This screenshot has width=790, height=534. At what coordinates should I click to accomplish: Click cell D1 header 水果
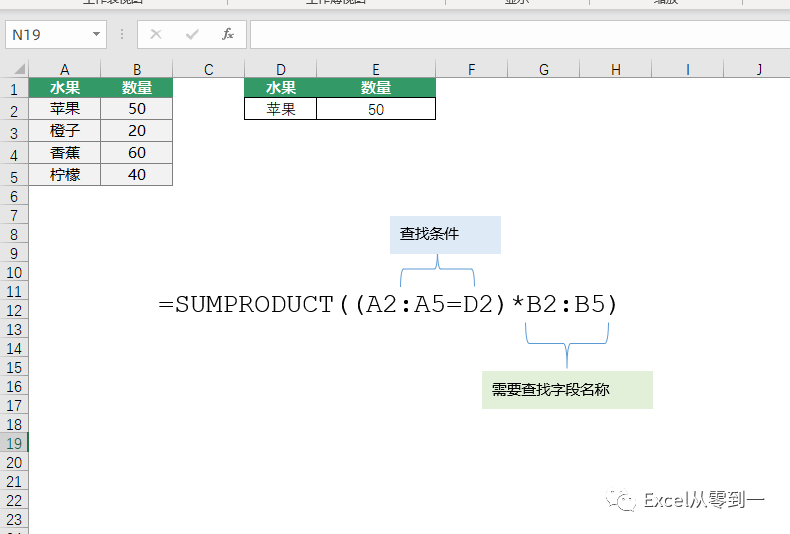(x=281, y=88)
